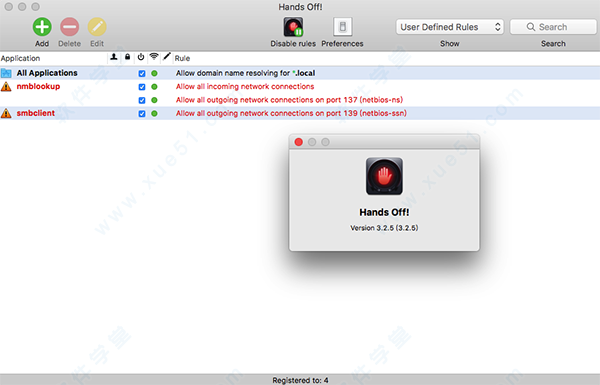Image resolution: width=600 pixels, height=385 pixels.
Task: Click green dot for port 139 rule
Action: pos(154,114)
